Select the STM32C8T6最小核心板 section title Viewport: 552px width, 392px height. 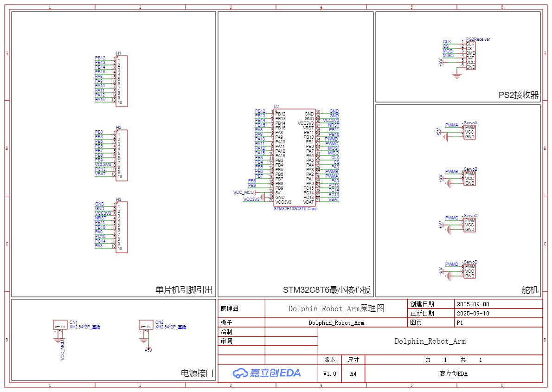point(327,290)
